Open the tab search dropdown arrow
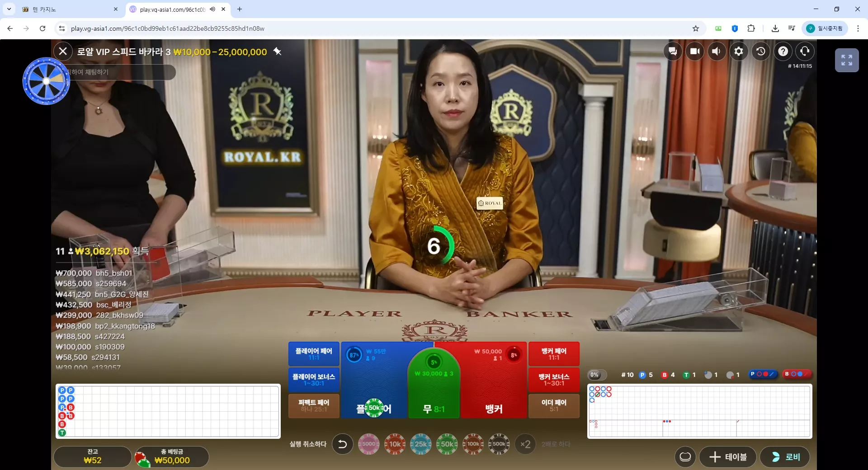The height and width of the screenshot is (470, 868). [x=9, y=9]
